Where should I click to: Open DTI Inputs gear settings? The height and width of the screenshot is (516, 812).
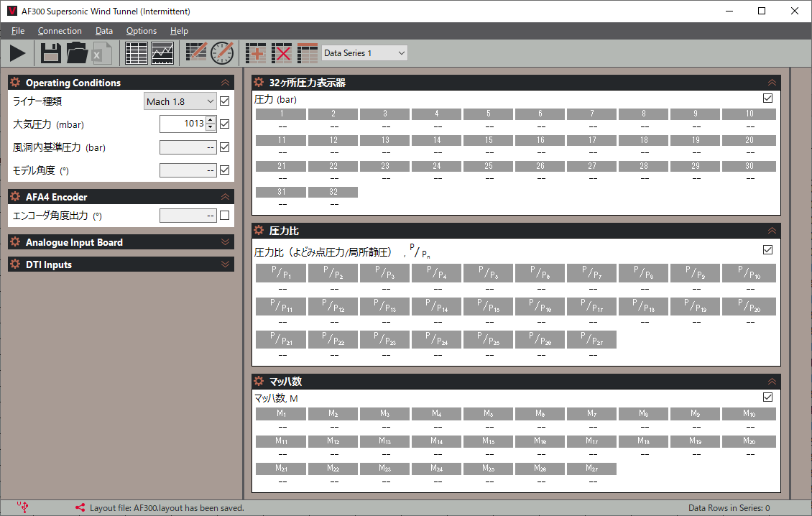point(15,264)
